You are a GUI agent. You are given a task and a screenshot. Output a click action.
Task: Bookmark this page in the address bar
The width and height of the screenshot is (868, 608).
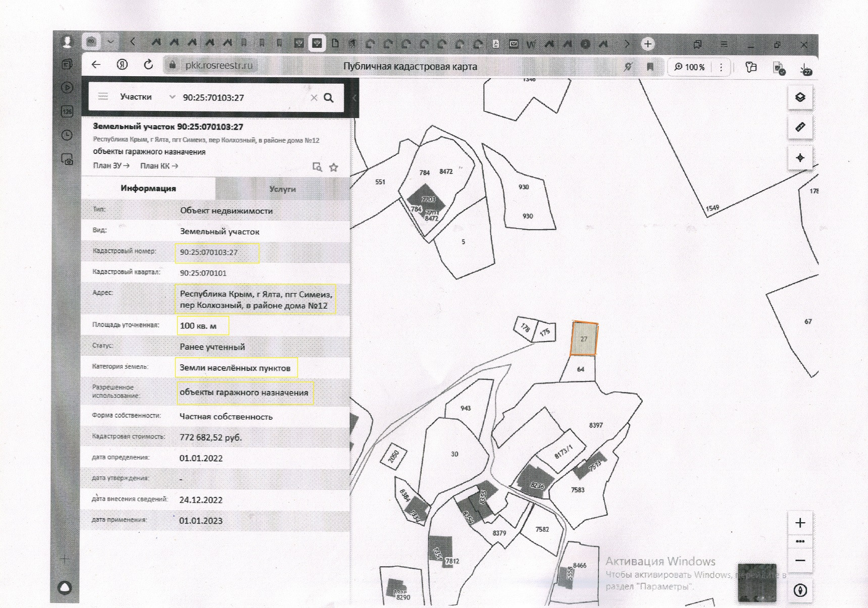tap(650, 67)
